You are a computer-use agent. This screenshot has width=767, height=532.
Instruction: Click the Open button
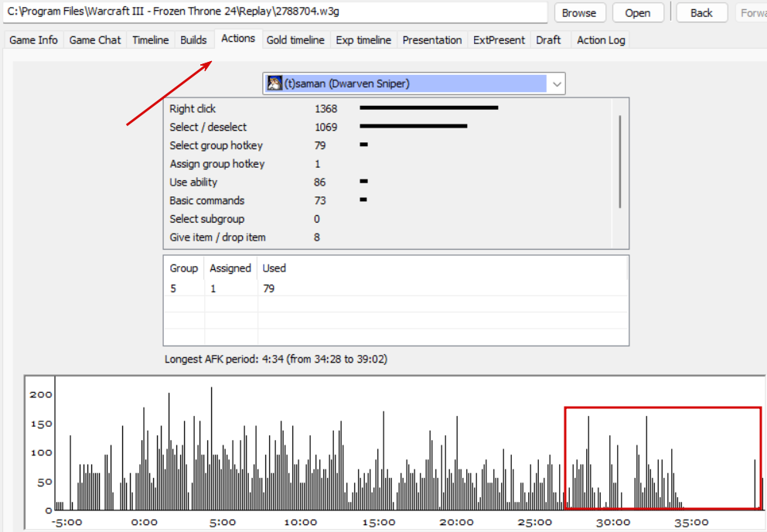pyautogui.click(x=638, y=12)
